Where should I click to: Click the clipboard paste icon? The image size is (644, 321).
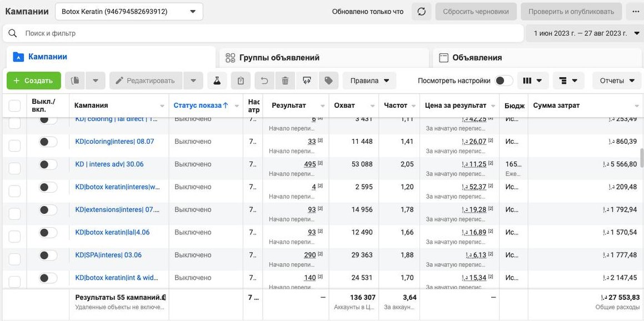(241, 81)
